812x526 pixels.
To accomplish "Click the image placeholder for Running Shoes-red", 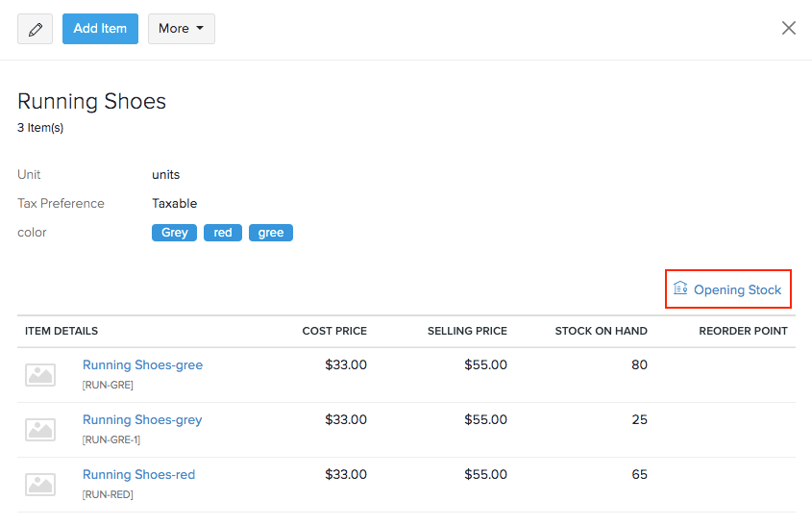I will click(x=40, y=485).
